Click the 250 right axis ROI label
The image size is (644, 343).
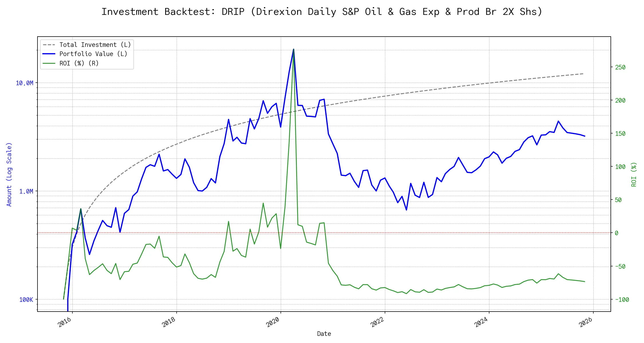pos(620,67)
